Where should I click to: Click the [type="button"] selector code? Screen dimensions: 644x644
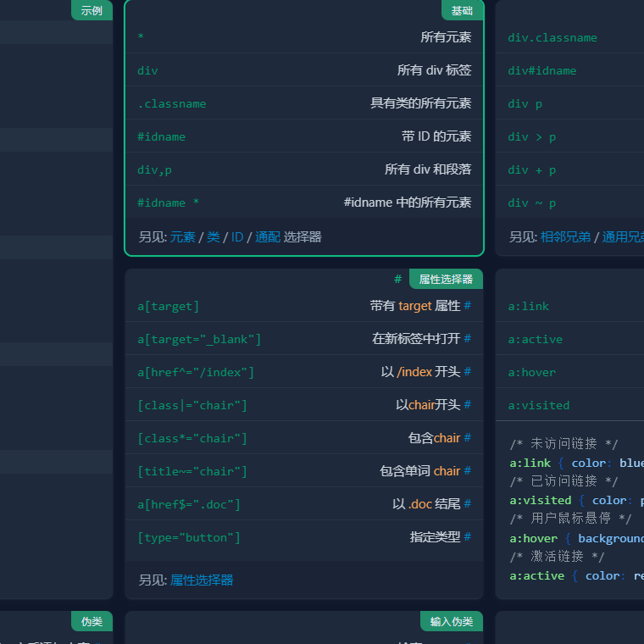(x=188, y=537)
